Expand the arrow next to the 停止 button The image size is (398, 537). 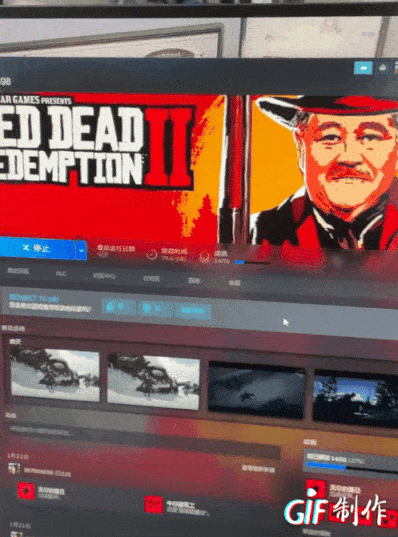pos(81,250)
